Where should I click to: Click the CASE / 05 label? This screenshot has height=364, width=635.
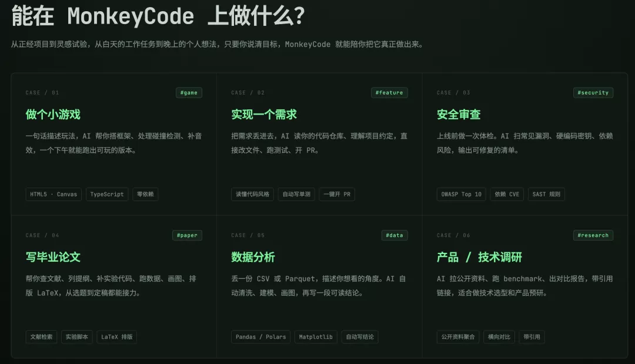click(x=248, y=235)
